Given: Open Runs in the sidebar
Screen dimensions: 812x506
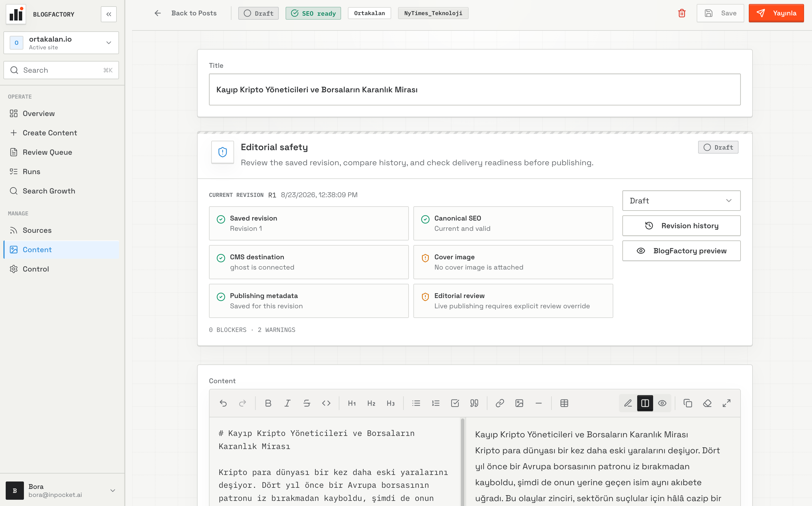Looking at the screenshot, I should click(x=61, y=172).
